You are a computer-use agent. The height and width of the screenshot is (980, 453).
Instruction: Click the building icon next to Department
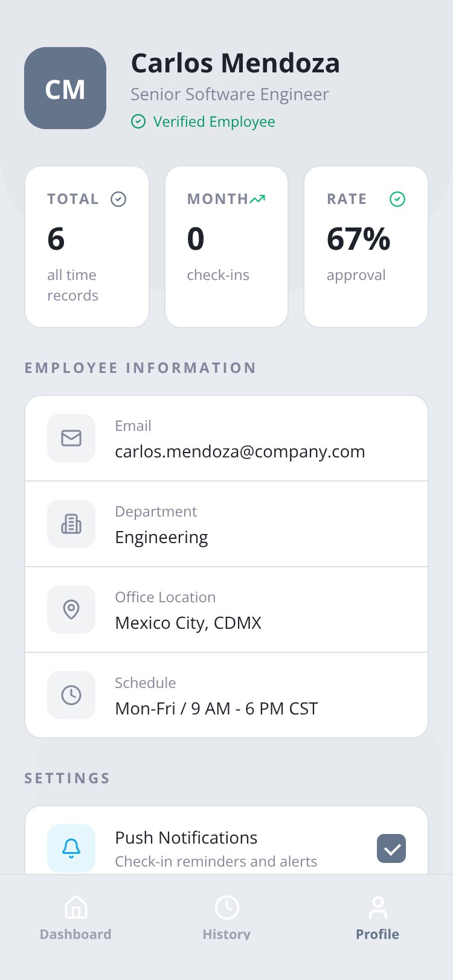(x=71, y=524)
